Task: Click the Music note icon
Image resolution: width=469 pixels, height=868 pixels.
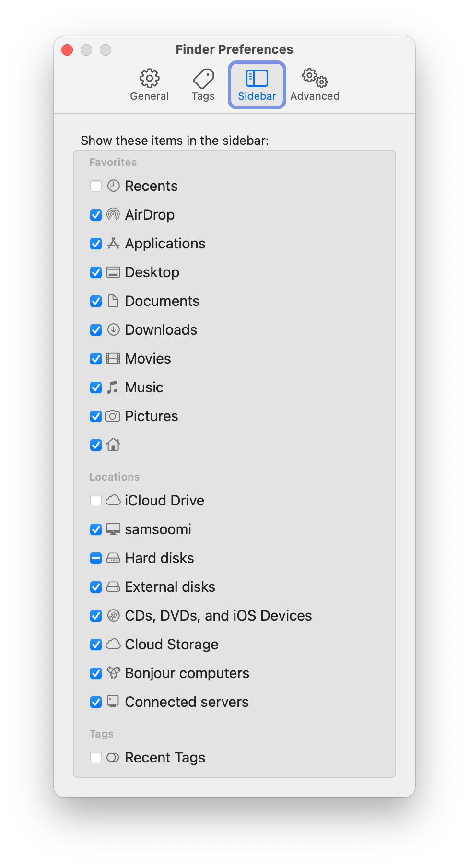Action: 113,387
